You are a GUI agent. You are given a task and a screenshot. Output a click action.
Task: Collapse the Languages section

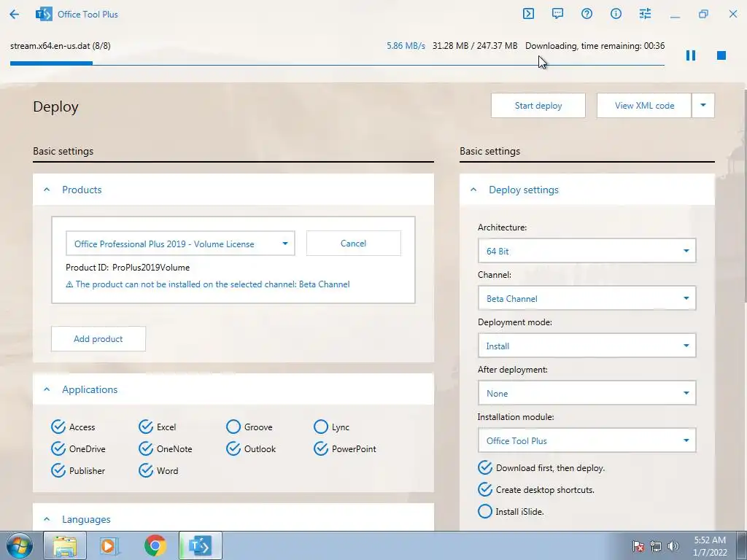tap(47, 519)
